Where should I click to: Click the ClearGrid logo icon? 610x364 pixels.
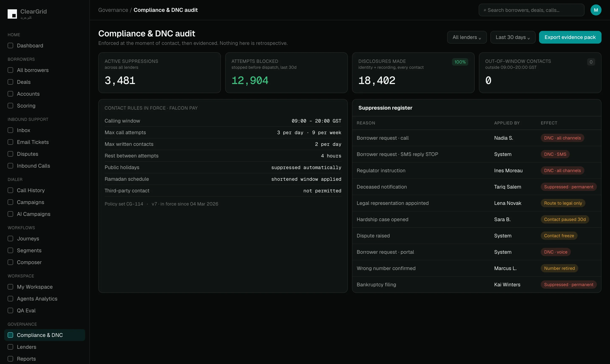click(12, 14)
